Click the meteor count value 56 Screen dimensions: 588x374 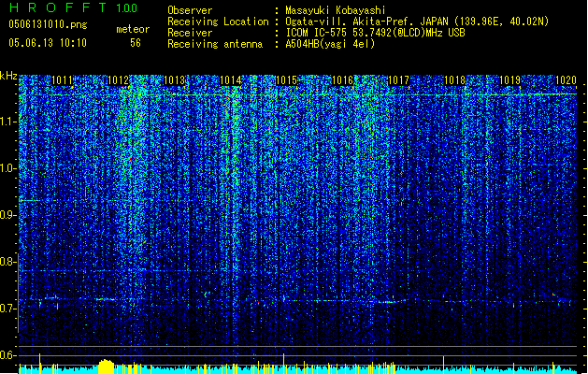pos(136,43)
